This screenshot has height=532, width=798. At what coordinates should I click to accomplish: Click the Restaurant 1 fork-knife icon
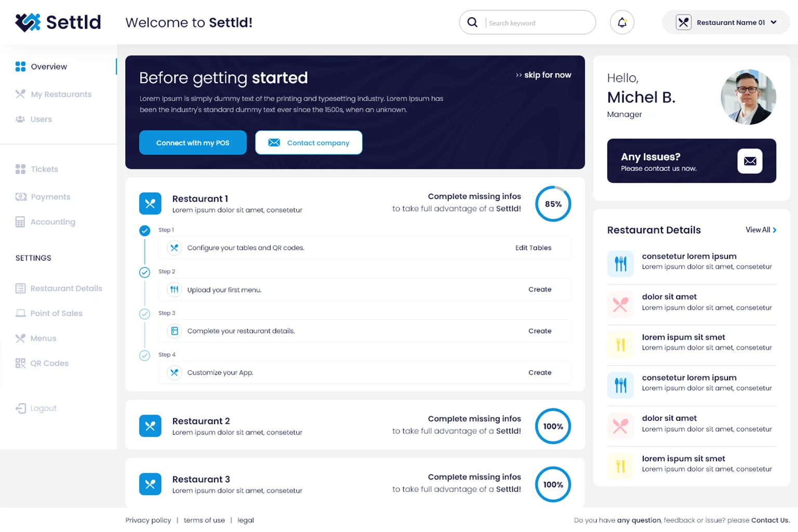click(150, 204)
